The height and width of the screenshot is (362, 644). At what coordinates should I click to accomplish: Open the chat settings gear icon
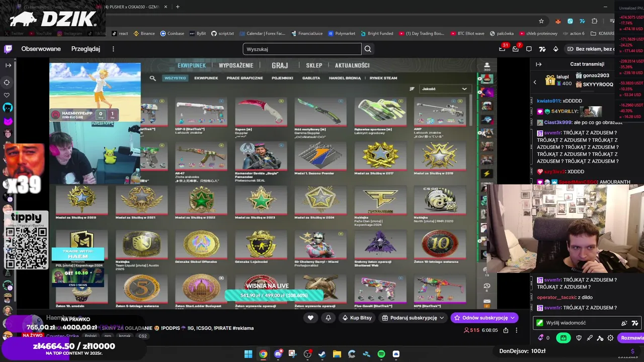click(x=610, y=338)
